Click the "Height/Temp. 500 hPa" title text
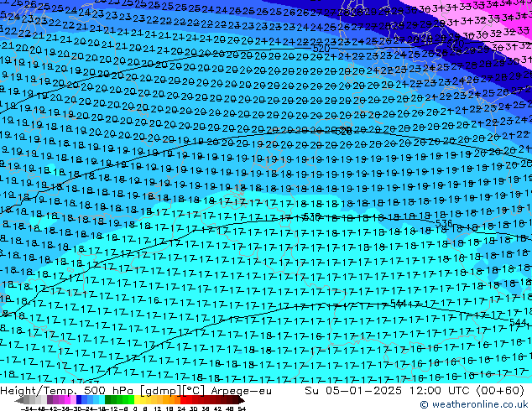 point(68,391)
